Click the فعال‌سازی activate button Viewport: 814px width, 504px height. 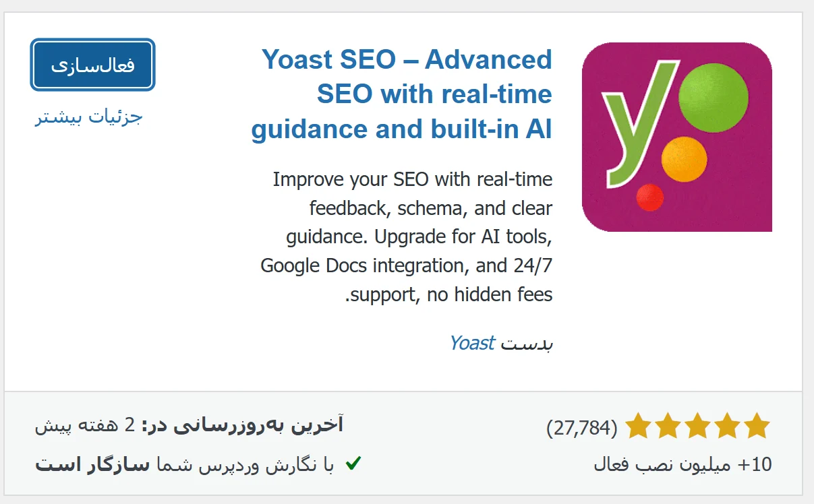[x=92, y=65]
